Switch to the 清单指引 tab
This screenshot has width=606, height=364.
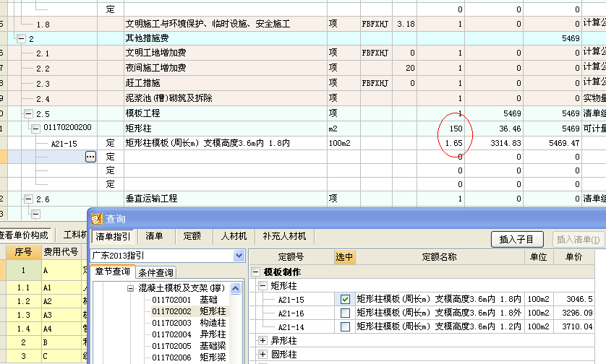(113, 236)
